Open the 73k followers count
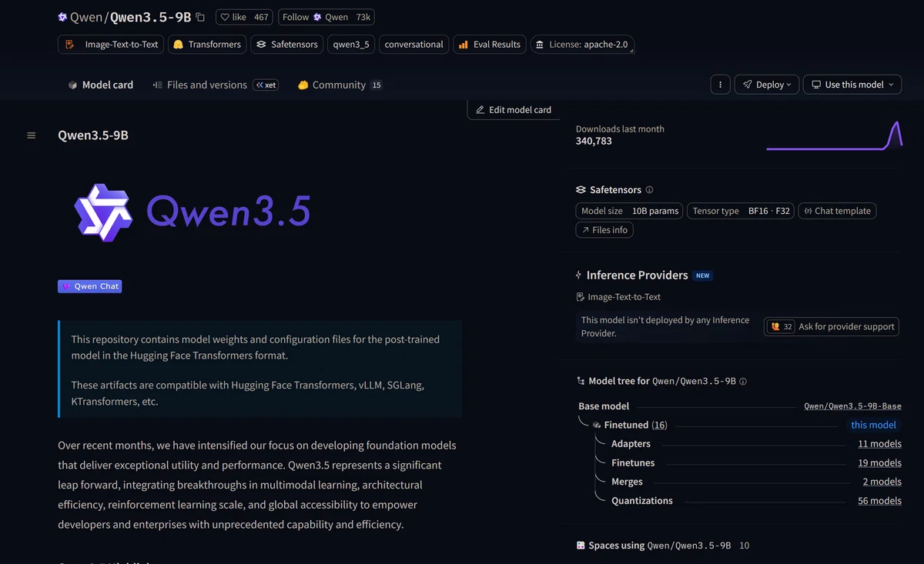This screenshot has height=564, width=924. 363,17
